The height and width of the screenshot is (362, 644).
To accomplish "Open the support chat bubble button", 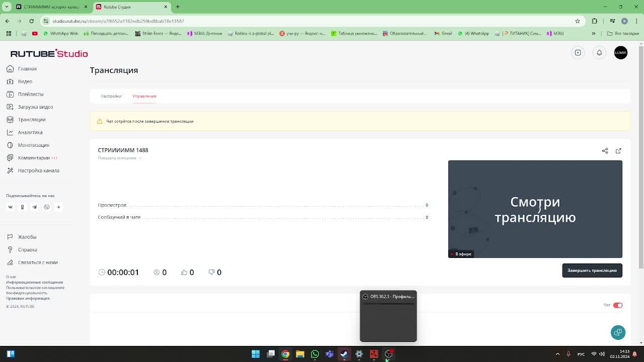I will click(x=618, y=332).
